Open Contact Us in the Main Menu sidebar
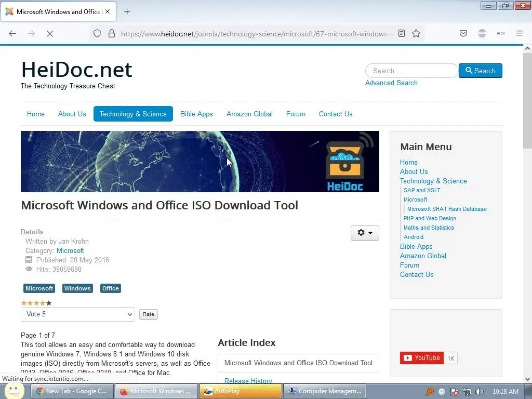 pyautogui.click(x=417, y=274)
